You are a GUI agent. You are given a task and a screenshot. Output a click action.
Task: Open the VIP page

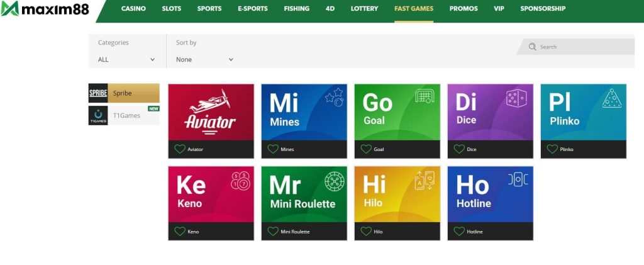click(x=499, y=9)
